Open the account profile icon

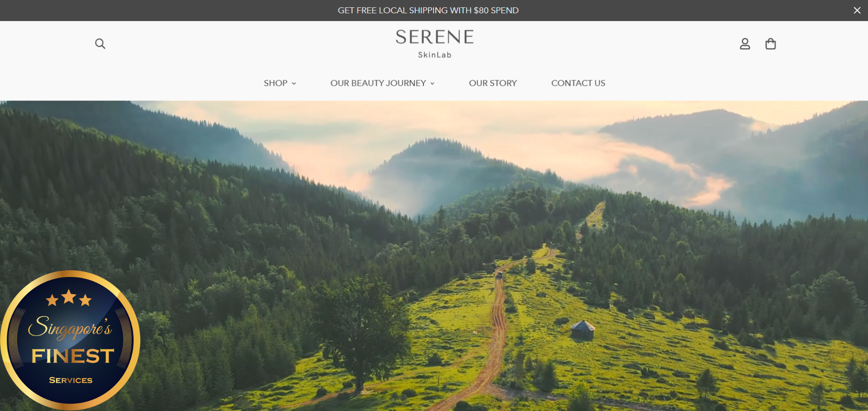point(745,44)
